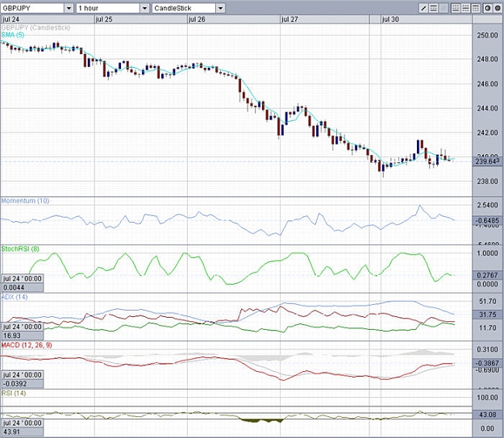The width and height of the screenshot is (504, 438).
Task: Choose layout icon with solid bar at bottom
Action: click(456, 8)
